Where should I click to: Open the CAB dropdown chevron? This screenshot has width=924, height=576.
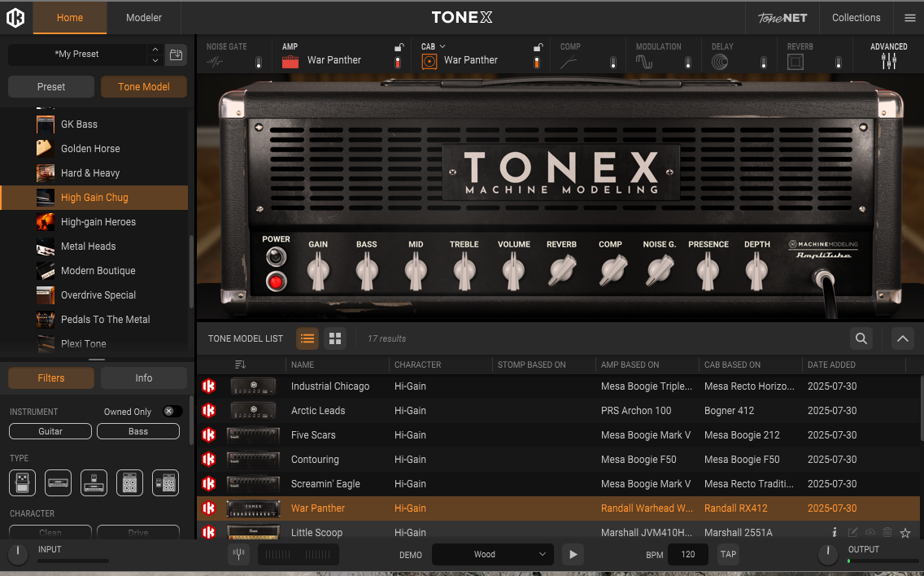442,46
